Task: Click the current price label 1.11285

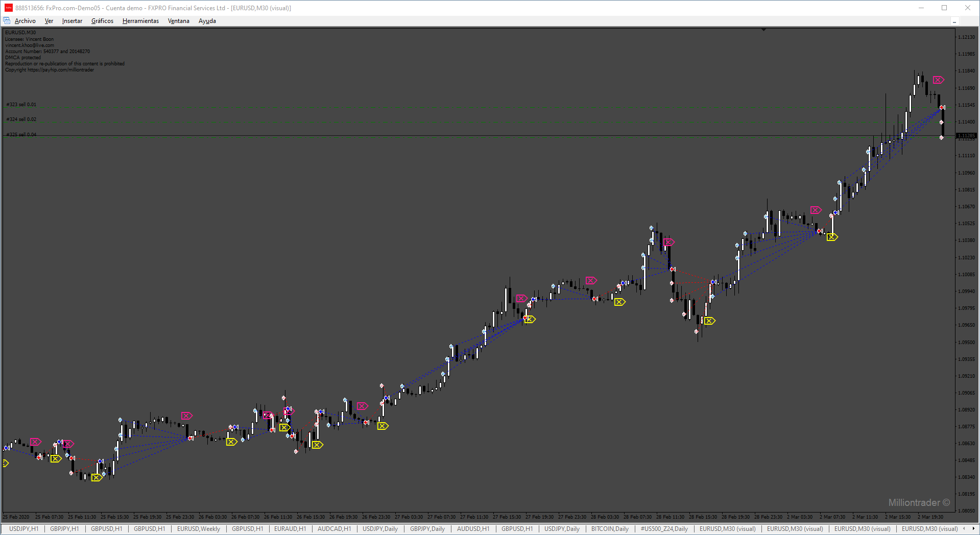Action: point(966,136)
